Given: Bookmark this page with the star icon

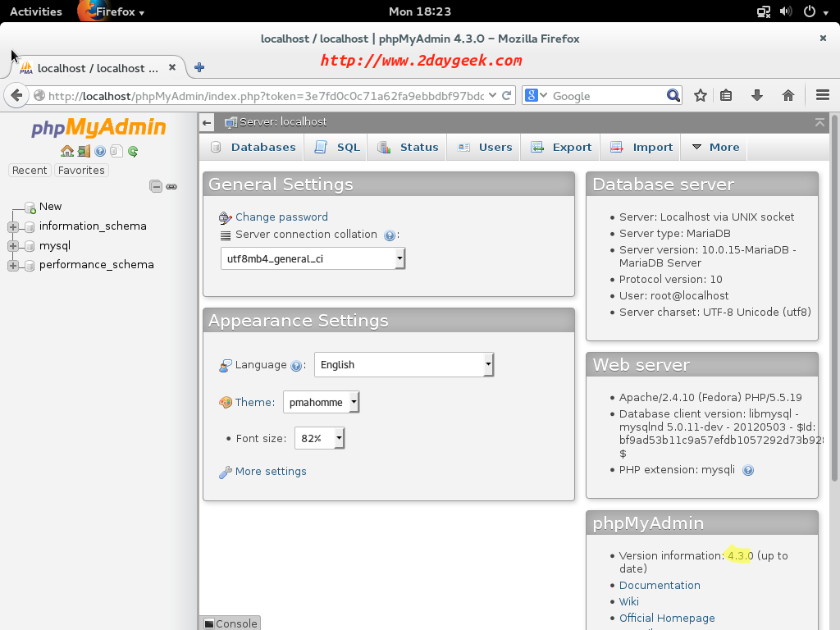Looking at the screenshot, I should pyautogui.click(x=701, y=95).
